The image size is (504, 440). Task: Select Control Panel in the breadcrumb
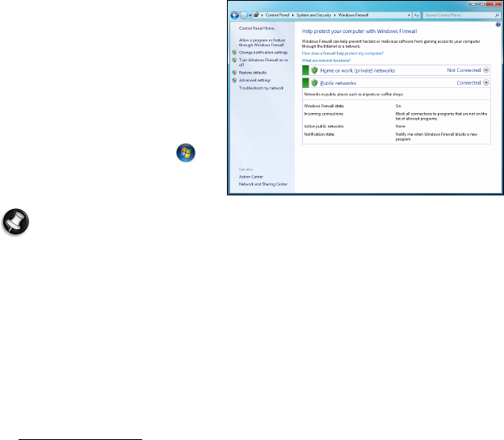[x=277, y=15]
